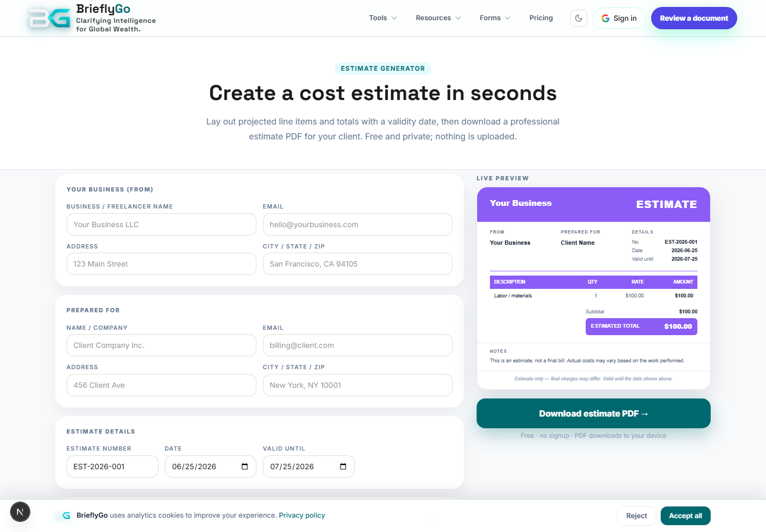Screen dimensions: 766x532
Task: Focus the San Francisco city field
Action: point(357,264)
